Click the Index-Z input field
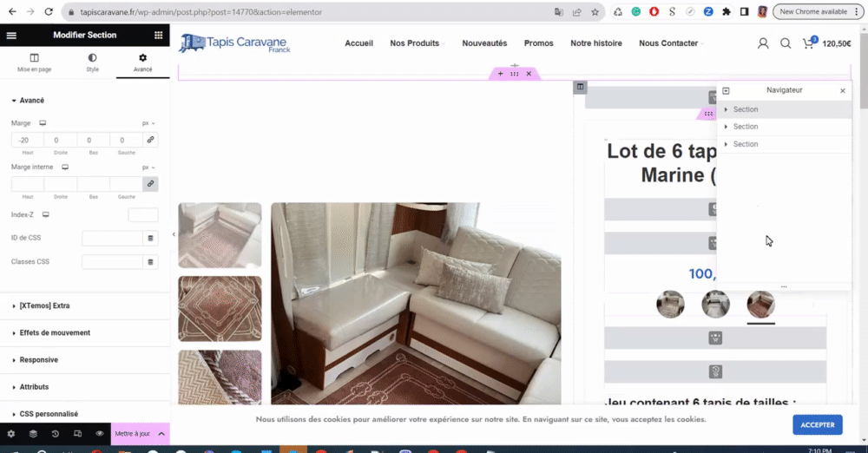 pyautogui.click(x=143, y=215)
